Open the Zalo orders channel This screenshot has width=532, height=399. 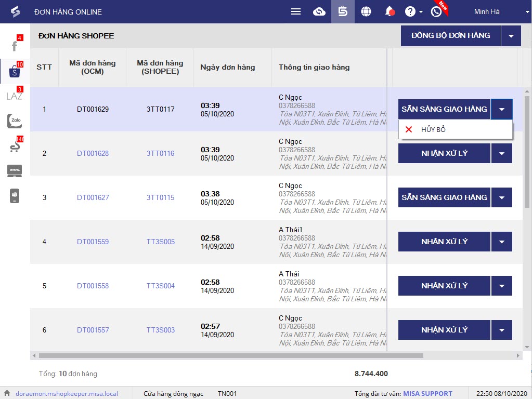click(15, 121)
